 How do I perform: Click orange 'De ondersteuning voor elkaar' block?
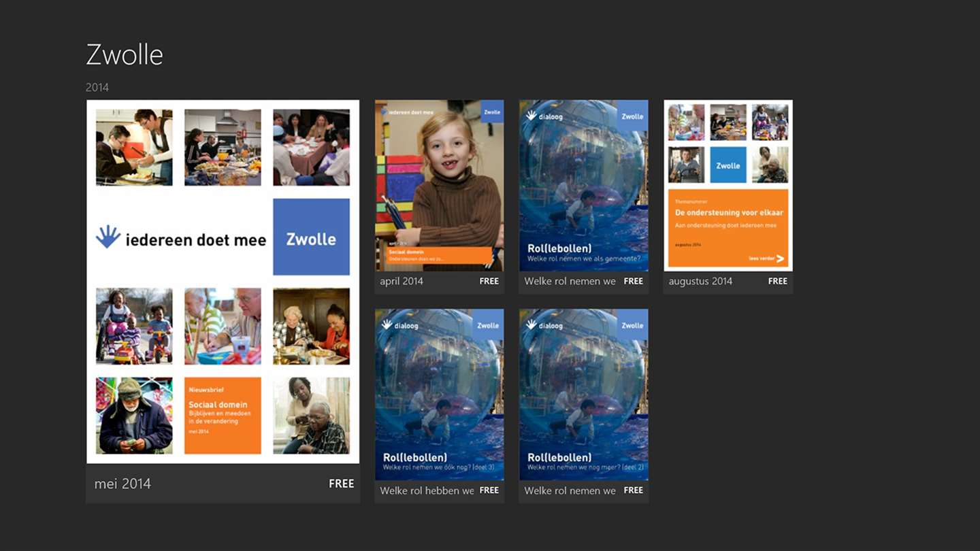point(728,228)
